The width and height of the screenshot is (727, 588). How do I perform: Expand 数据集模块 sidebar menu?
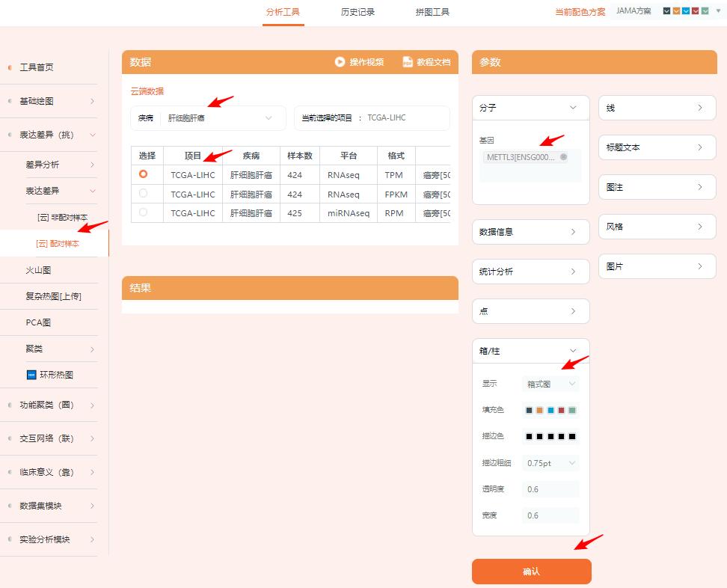[x=49, y=506]
